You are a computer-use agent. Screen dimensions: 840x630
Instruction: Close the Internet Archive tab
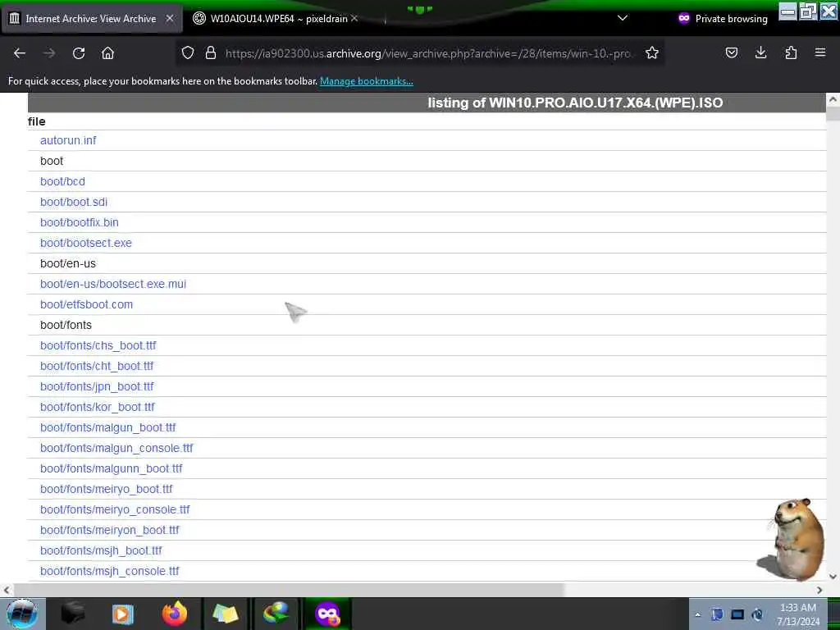coord(170,18)
